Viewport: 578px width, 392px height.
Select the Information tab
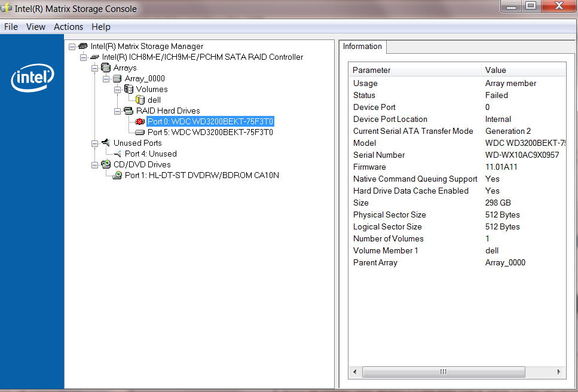[x=362, y=47]
